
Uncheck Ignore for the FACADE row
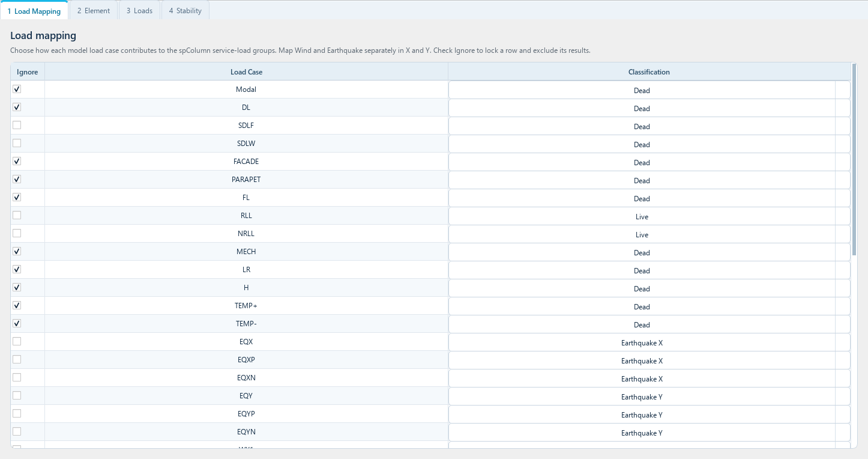pos(17,161)
